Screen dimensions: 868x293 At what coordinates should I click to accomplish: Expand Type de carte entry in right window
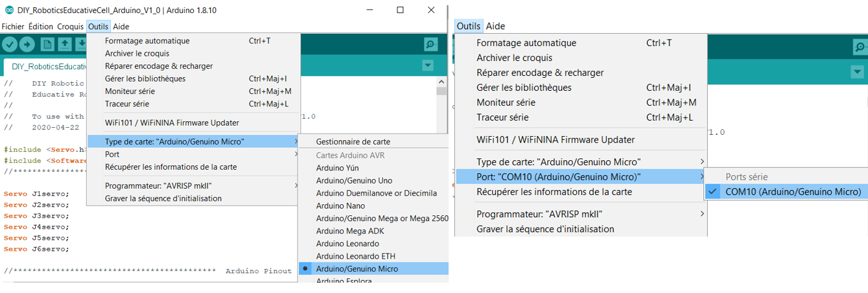(x=580, y=161)
